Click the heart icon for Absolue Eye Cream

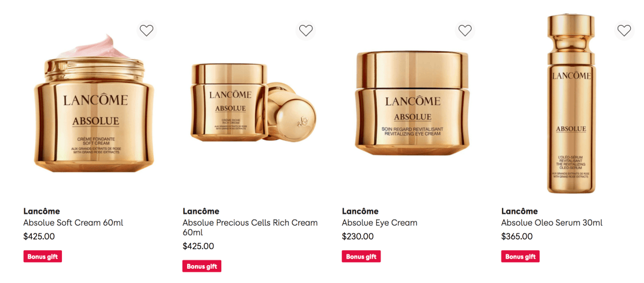point(465,30)
